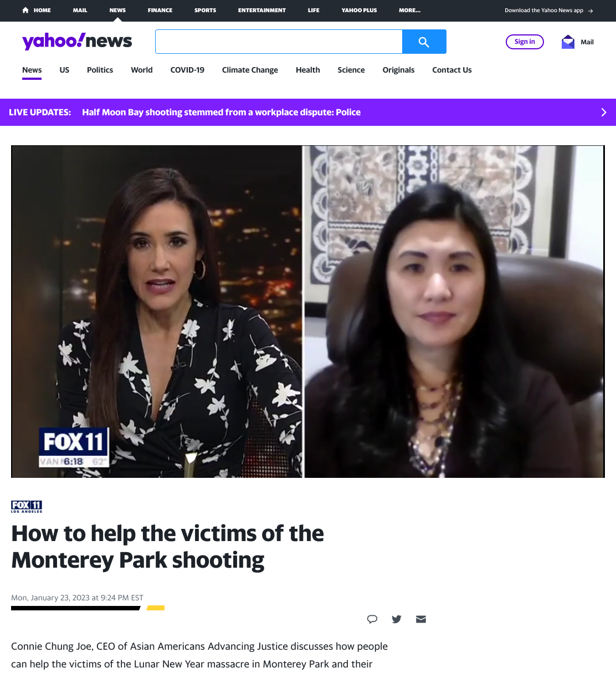Open LIFE in top bar
Image resolution: width=616 pixels, height=678 pixels.
pos(314,10)
